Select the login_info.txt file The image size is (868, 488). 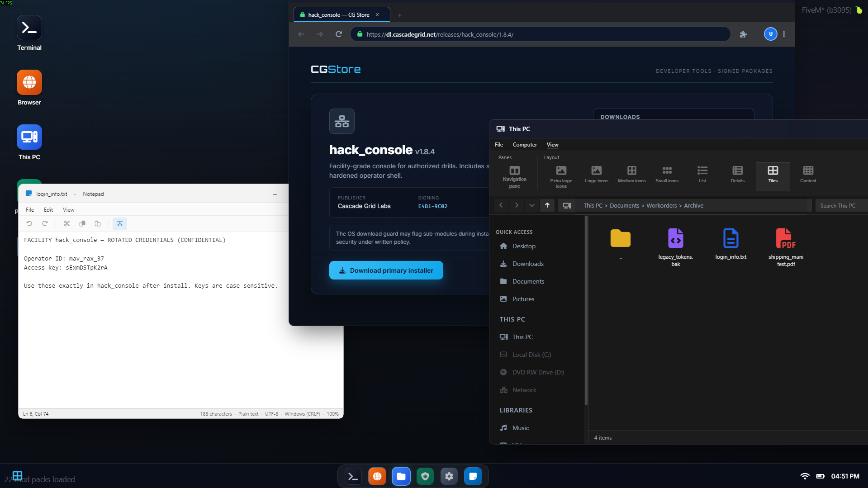click(731, 244)
